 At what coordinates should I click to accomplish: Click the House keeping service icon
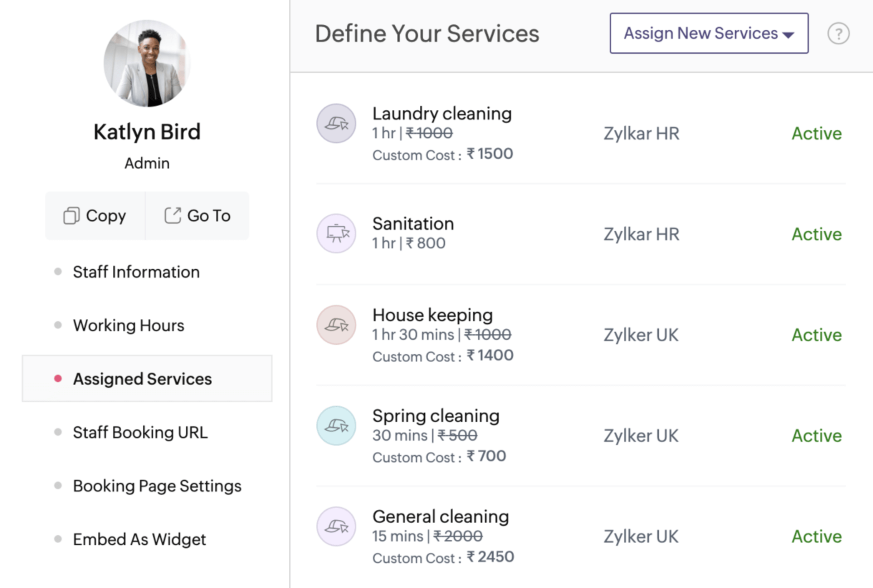pos(336,325)
